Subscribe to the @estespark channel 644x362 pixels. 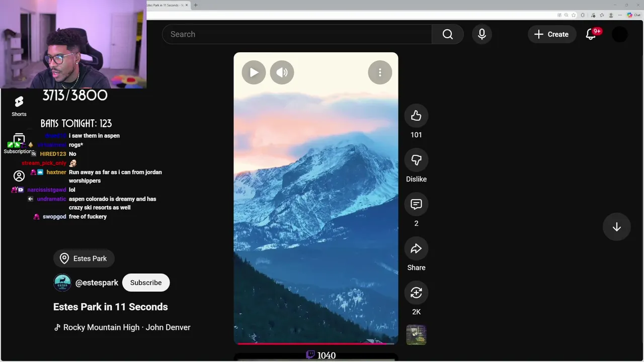[146, 283]
